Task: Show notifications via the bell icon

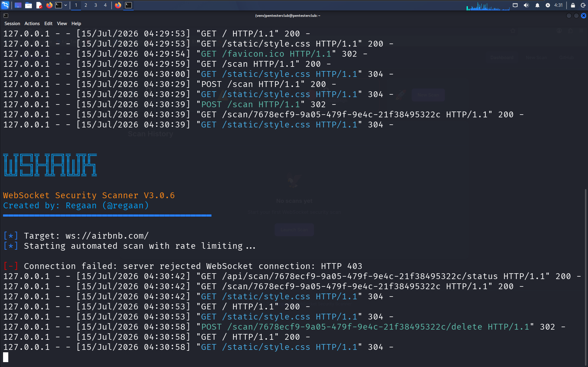Action: 537,5
